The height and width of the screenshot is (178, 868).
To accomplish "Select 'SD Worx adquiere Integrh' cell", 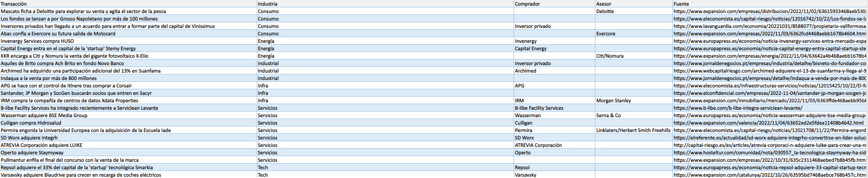I will 129,138.
